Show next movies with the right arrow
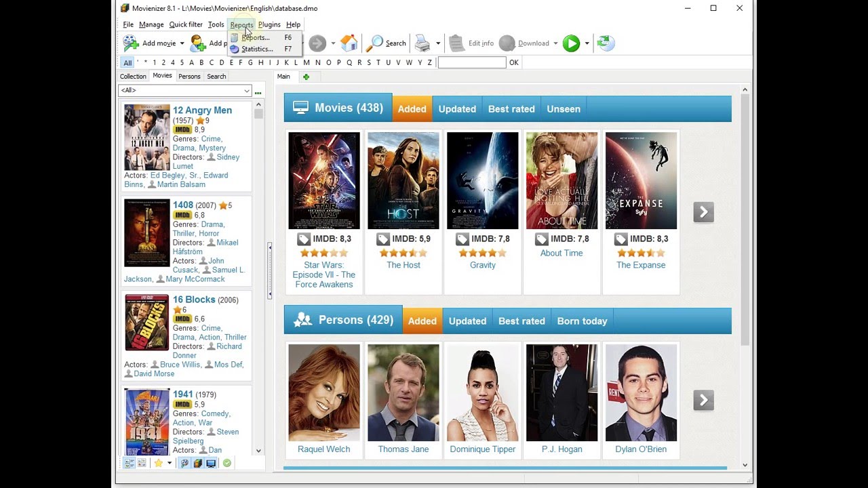The width and height of the screenshot is (868, 488). pos(703,212)
